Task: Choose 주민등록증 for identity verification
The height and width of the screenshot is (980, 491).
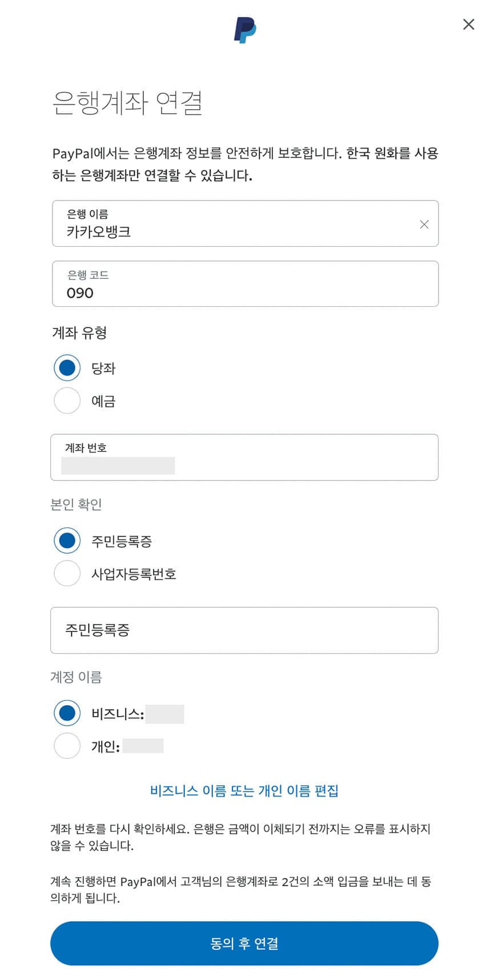Action: click(x=67, y=541)
